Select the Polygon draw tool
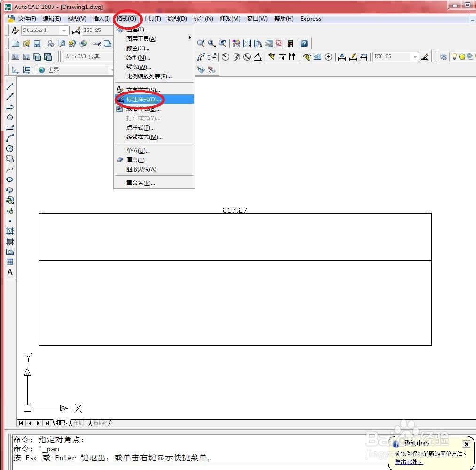Screen dimensions: 476x470 coord(10,117)
